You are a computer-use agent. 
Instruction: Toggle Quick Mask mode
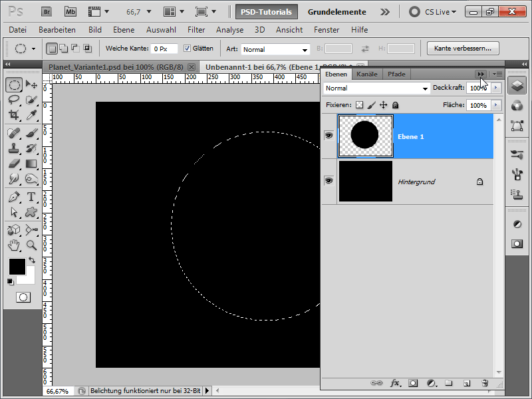pos(23,297)
